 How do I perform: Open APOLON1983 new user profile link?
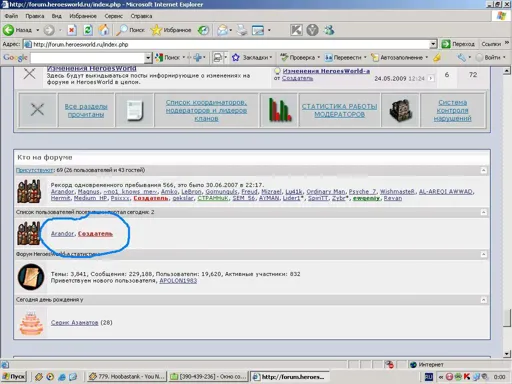(x=178, y=281)
